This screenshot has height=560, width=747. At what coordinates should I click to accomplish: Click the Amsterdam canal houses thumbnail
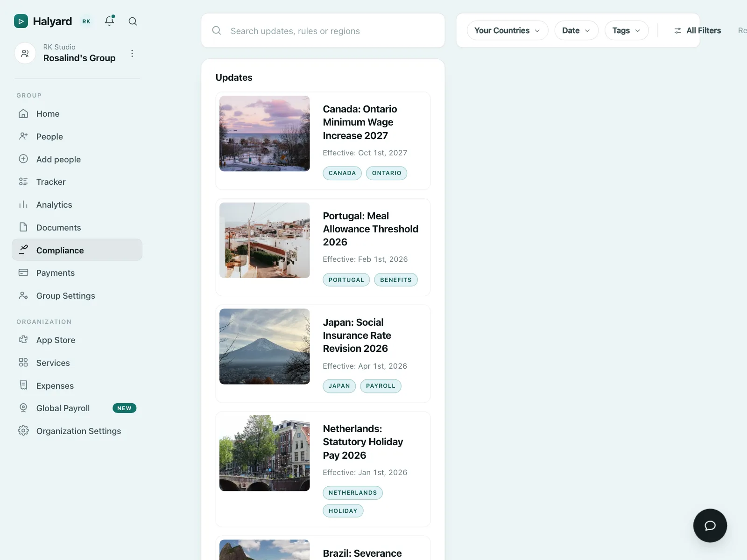tap(265, 453)
